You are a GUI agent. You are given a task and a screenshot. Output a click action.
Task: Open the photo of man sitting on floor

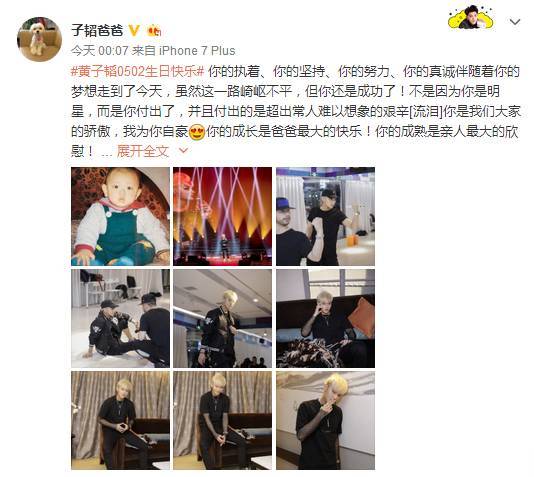[120, 318]
